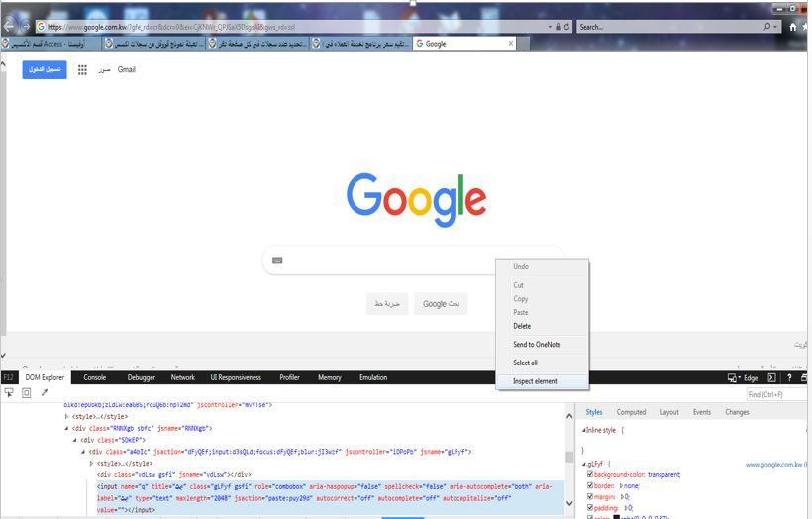Click the Find (Ctrl+F) box
Viewport: 812px width, 519px height.
click(776, 394)
